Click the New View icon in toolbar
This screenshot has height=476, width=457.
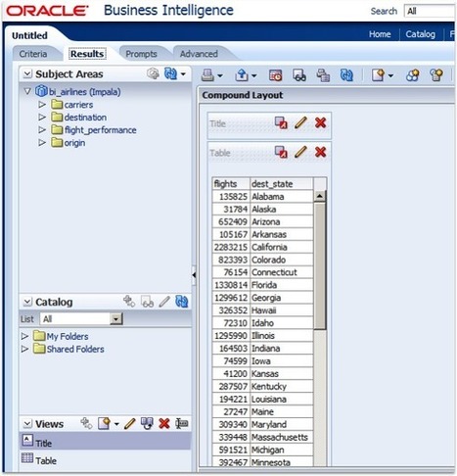tap(378, 75)
